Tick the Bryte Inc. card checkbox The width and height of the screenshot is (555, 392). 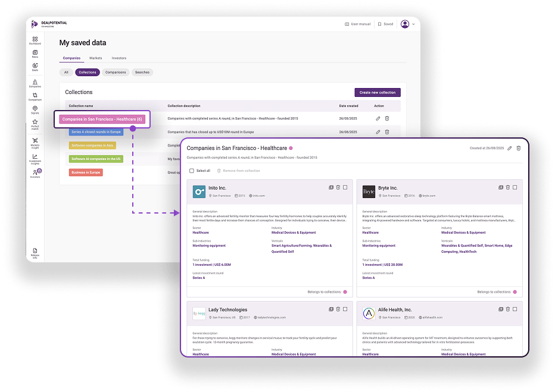click(x=515, y=187)
